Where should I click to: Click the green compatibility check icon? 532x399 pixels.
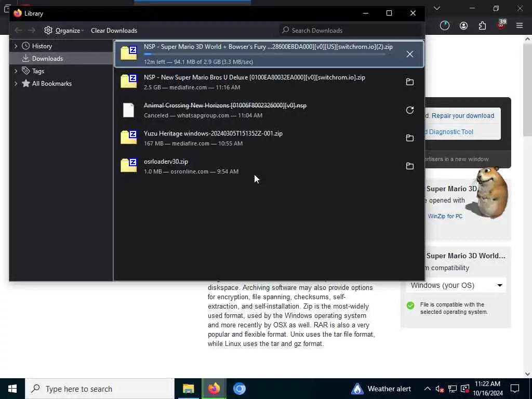pyautogui.click(x=410, y=305)
